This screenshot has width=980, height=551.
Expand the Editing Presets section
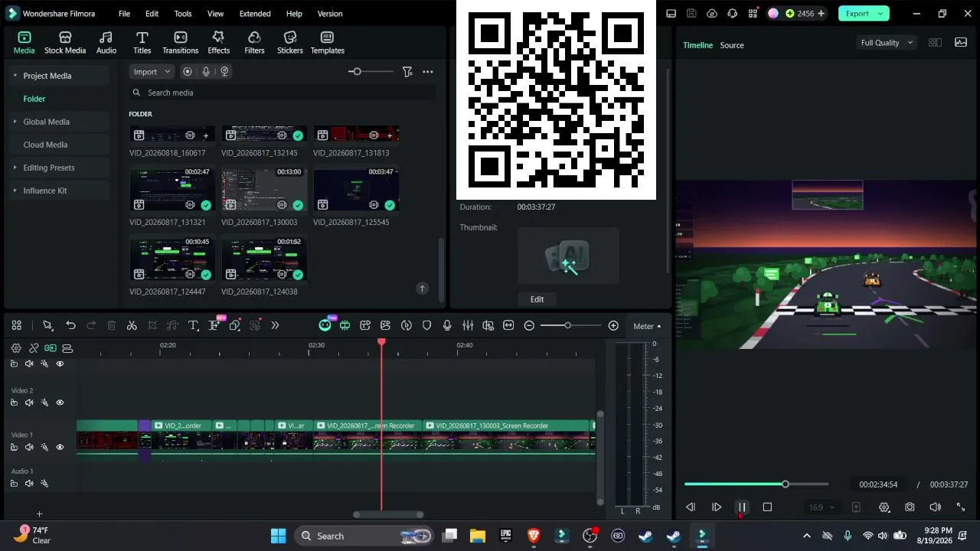tap(15, 168)
